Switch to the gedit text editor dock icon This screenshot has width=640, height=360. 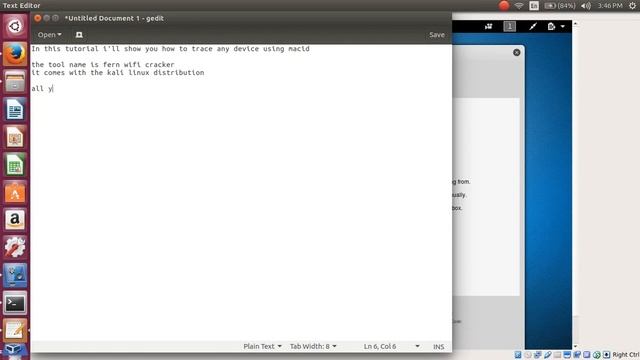pos(15,330)
